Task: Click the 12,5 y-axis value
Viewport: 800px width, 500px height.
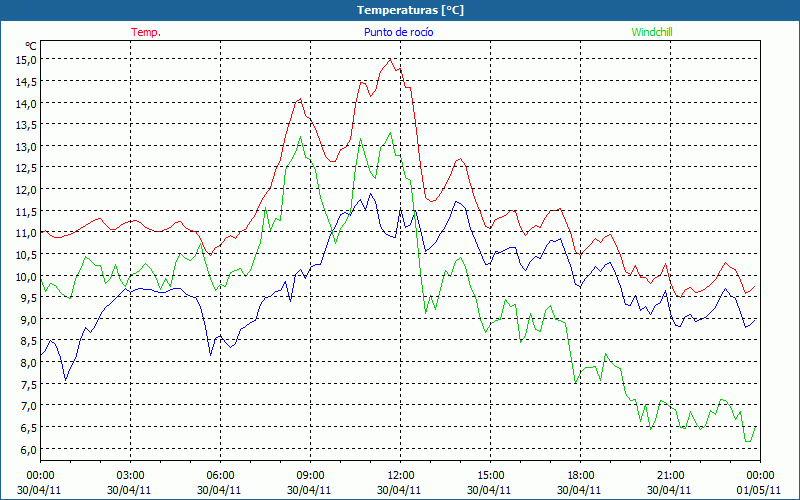Action: pyautogui.click(x=26, y=168)
